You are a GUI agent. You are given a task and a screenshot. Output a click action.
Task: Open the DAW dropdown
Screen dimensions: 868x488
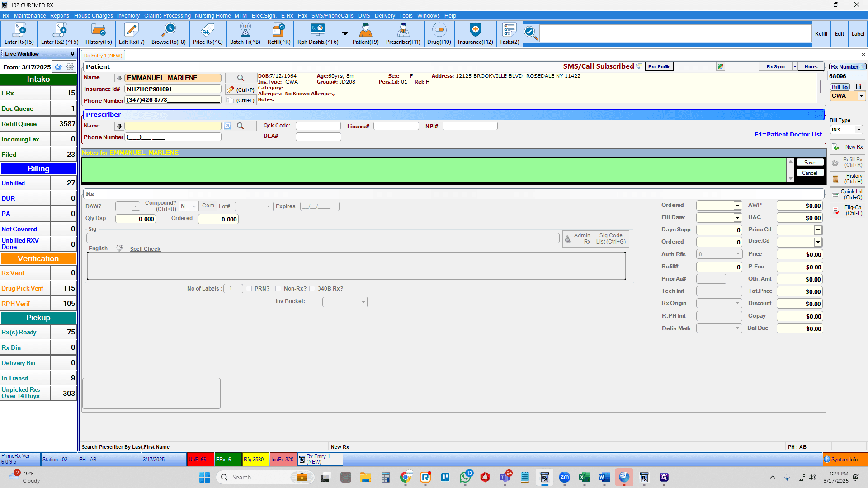point(135,206)
